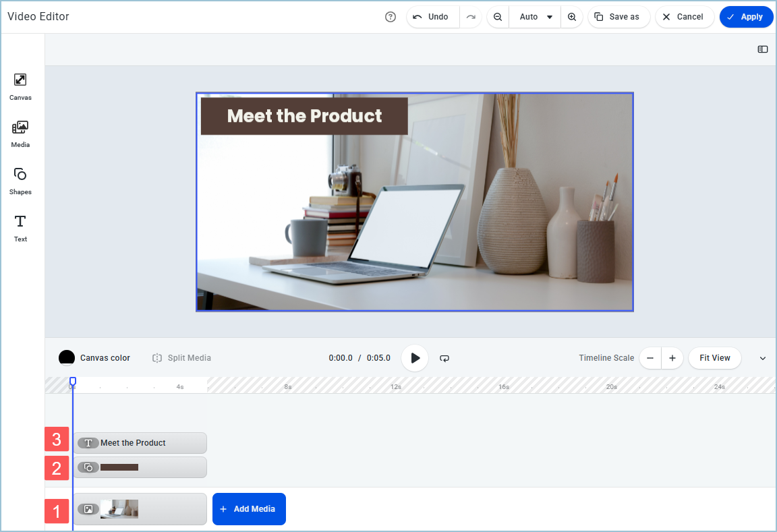Zoom out with the magnifier minus icon
This screenshot has height=532, width=777.
(x=498, y=17)
